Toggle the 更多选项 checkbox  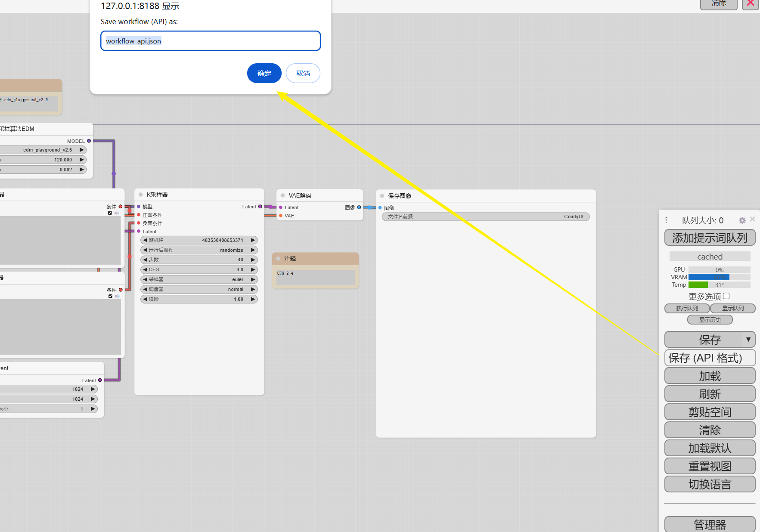[726, 296]
